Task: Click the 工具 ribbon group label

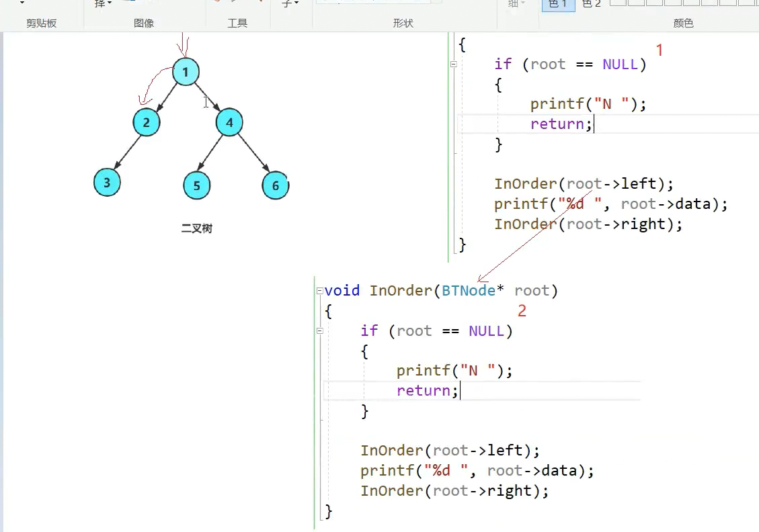Action: click(237, 24)
